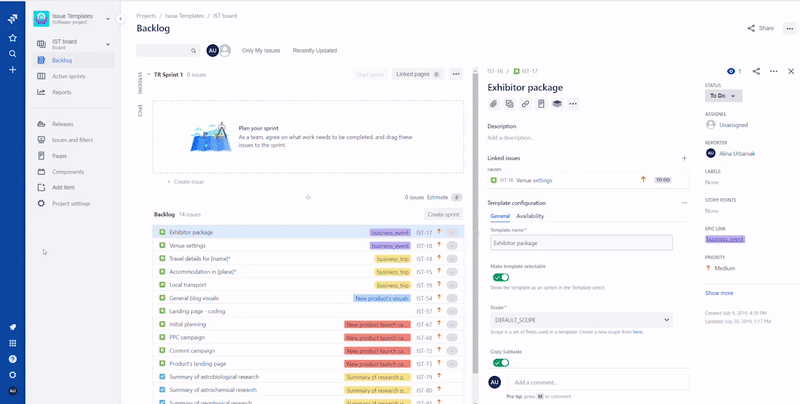This screenshot has height=404, width=800.
Task: Click the Show more link
Action: tap(719, 293)
